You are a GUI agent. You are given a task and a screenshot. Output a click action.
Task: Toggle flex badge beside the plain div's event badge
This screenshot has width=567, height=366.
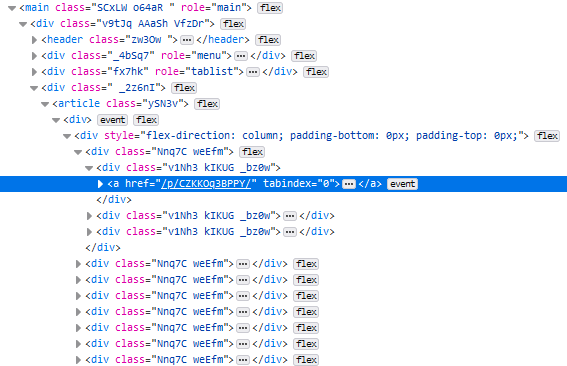click(x=146, y=120)
